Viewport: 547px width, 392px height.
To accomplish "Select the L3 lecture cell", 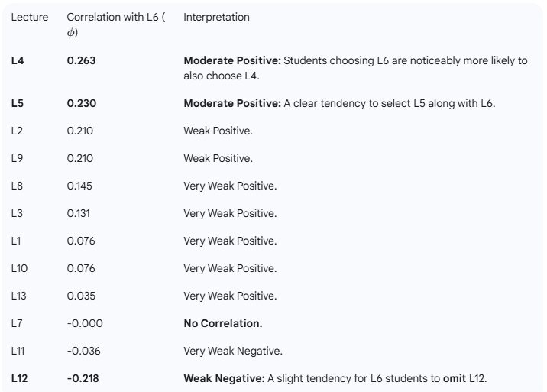I will tap(18, 213).
